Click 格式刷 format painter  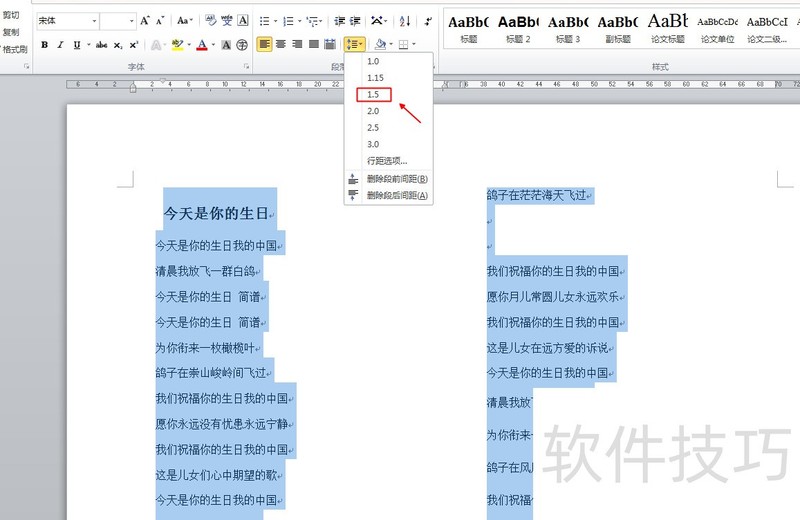click(x=14, y=49)
